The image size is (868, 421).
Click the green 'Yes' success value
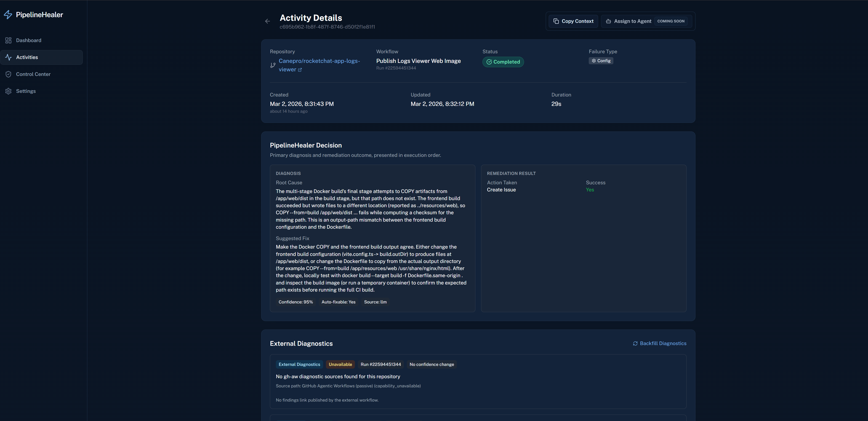coord(590,190)
